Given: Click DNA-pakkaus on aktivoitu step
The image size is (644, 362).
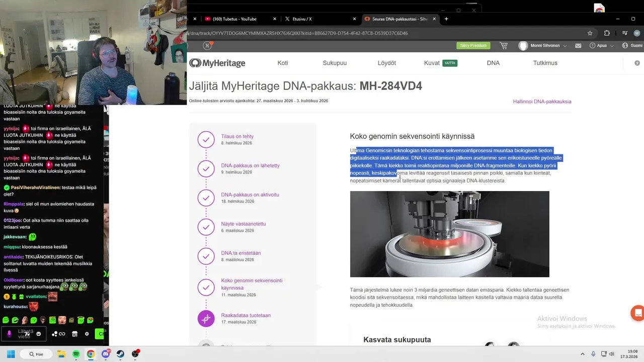Looking at the screenshot, I should pyautogui.click(x=250, y=195).
